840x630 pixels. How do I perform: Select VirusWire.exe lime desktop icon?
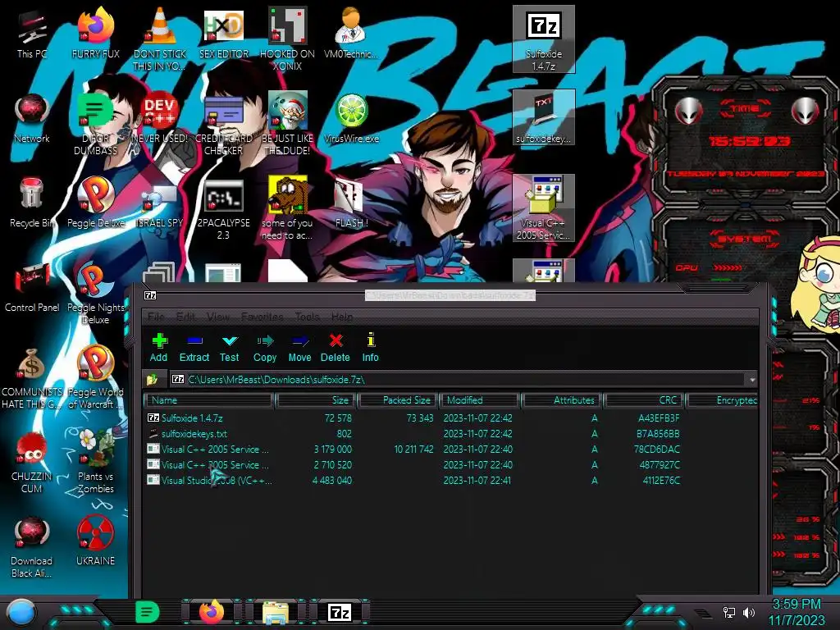[351, 119]
